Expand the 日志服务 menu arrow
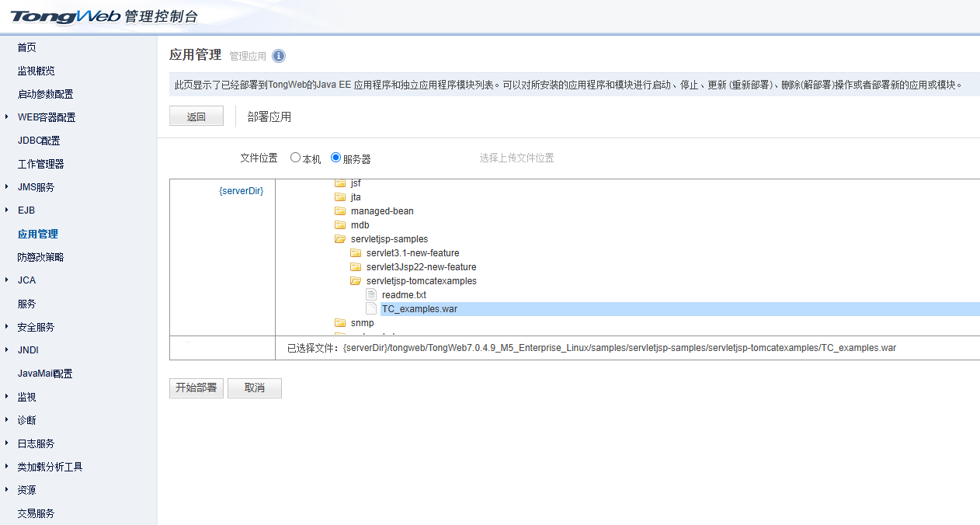980x525 pixels. (x=7, y=443)
